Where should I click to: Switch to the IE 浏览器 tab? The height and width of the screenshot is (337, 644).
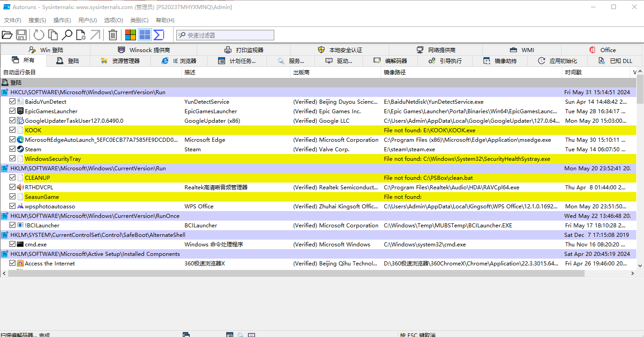click(179, 61)
